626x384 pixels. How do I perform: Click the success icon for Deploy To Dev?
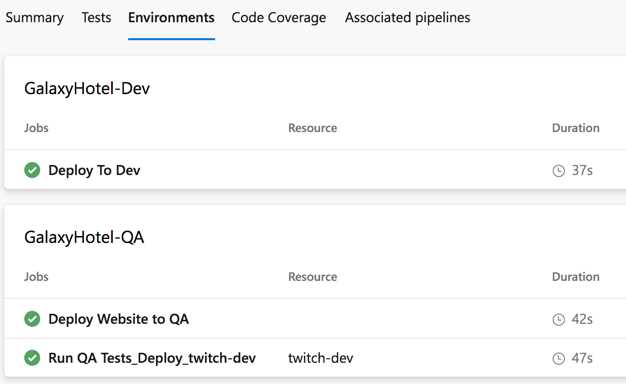pos(32,170)
